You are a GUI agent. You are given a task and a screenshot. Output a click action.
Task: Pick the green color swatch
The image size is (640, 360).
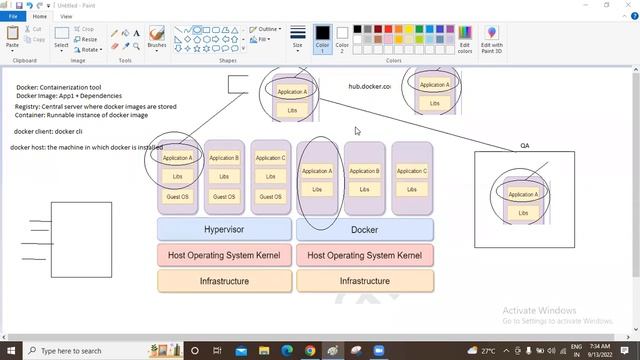pyautogui.click(x=419, y=29)
